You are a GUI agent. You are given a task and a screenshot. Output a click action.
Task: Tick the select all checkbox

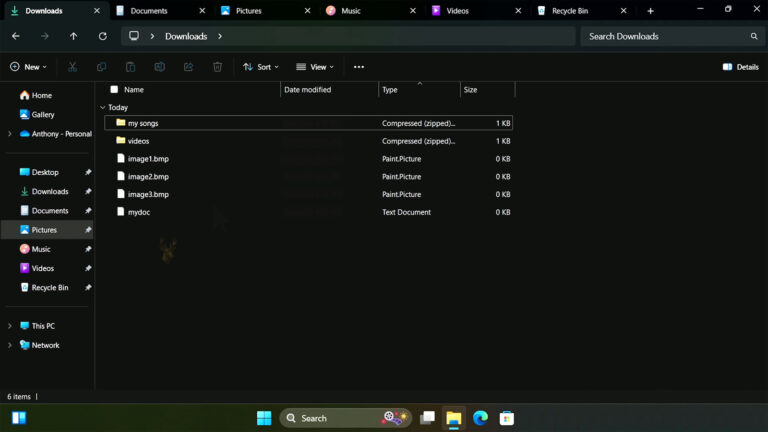tap(114, 89)
